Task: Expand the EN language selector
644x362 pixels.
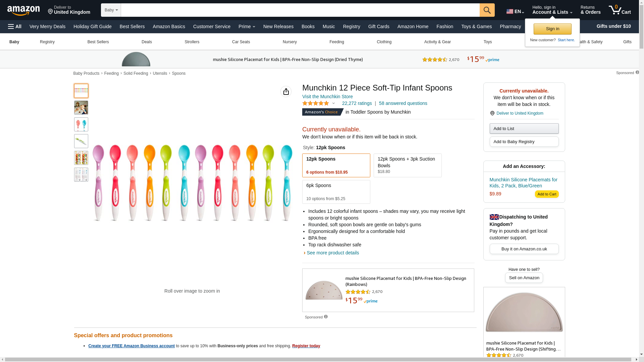Action: click(515, 11)
